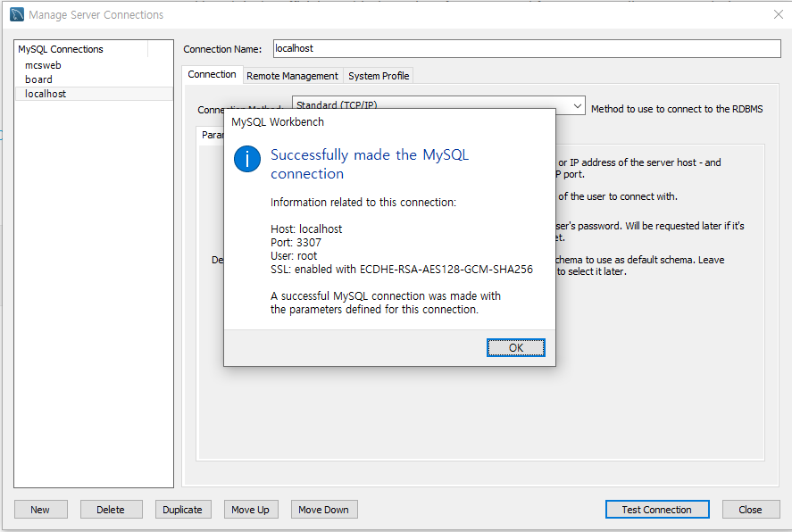
Task: Click 'Information related to this connection:' text
Action: (x=363, y=203)
